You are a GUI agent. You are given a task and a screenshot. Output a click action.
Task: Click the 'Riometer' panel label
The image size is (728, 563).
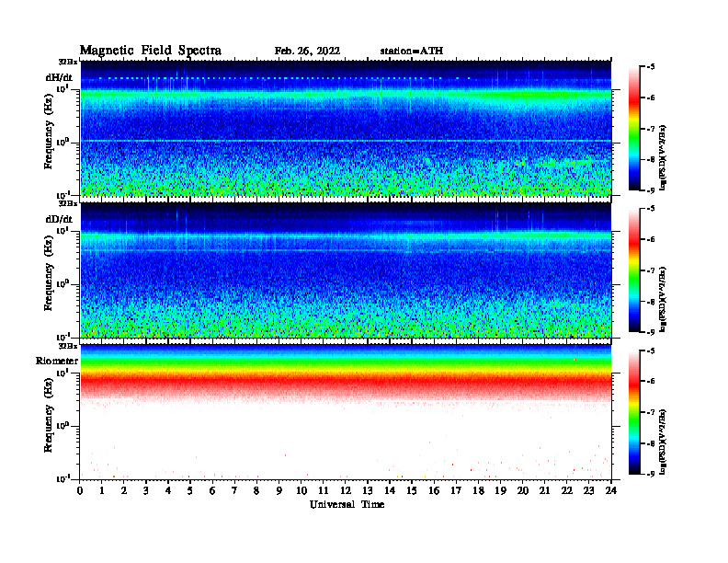pyautogui.click(x=57, y=361)
